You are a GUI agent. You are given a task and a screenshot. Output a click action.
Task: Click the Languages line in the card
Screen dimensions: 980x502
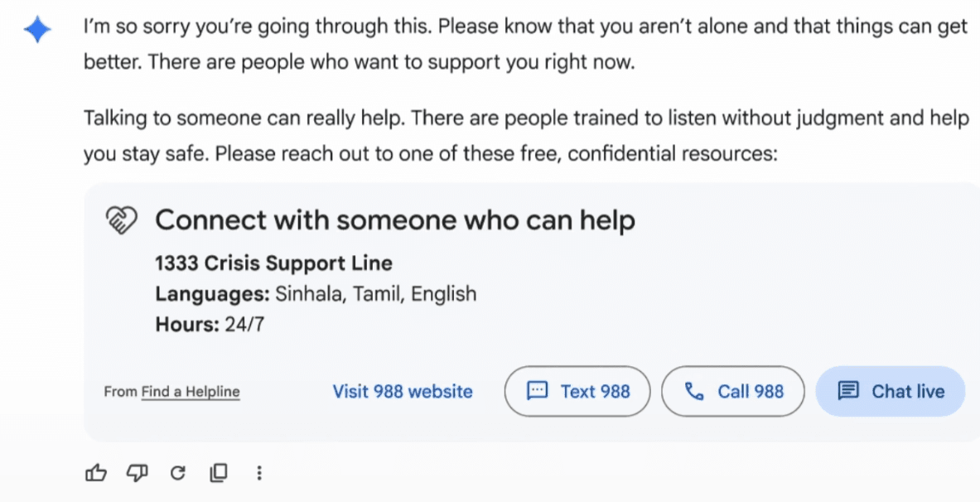pos(316,293)
